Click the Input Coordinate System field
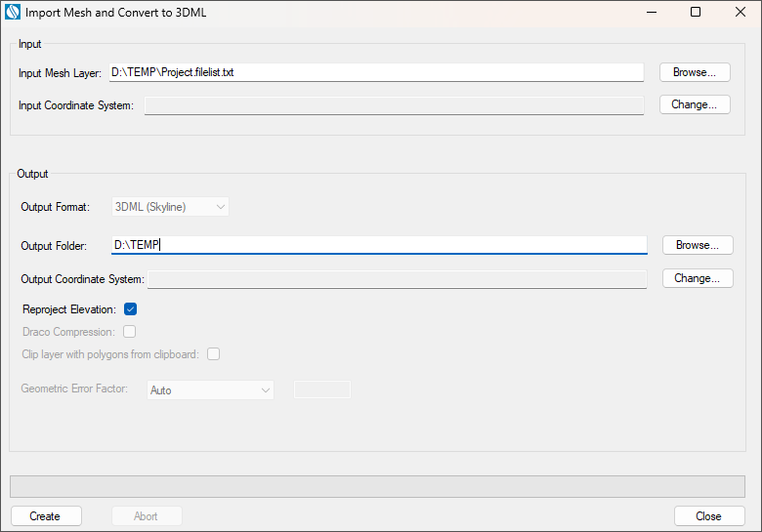Screen dimensions: 762x532 394,105
